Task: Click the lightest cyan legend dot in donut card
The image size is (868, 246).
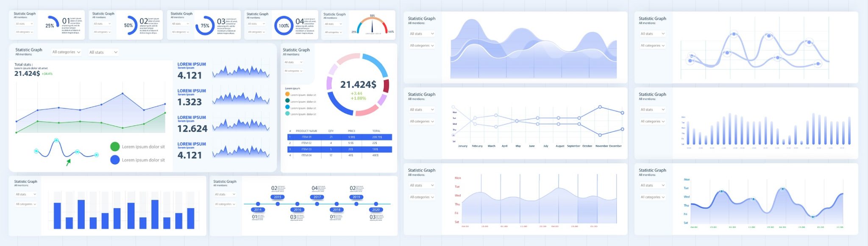Action: [x=287, y=114]
